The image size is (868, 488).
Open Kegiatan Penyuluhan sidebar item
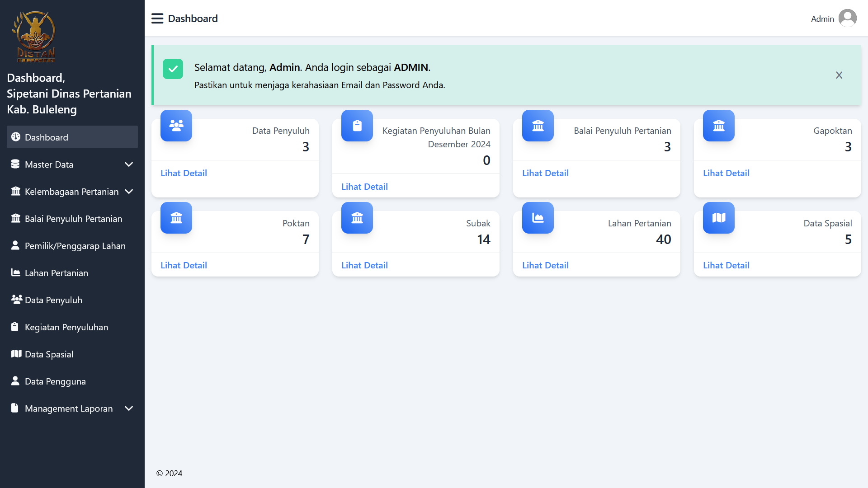[66, 327]
